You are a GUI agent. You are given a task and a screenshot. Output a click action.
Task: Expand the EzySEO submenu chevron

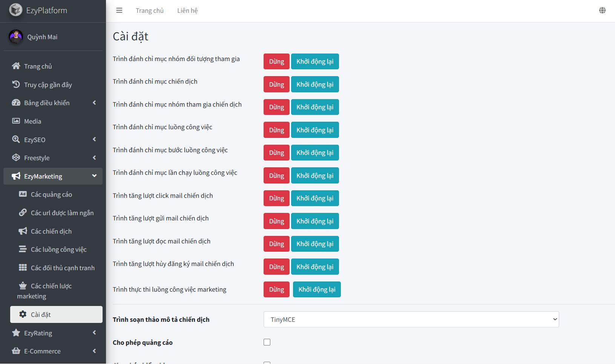point(94,139)
